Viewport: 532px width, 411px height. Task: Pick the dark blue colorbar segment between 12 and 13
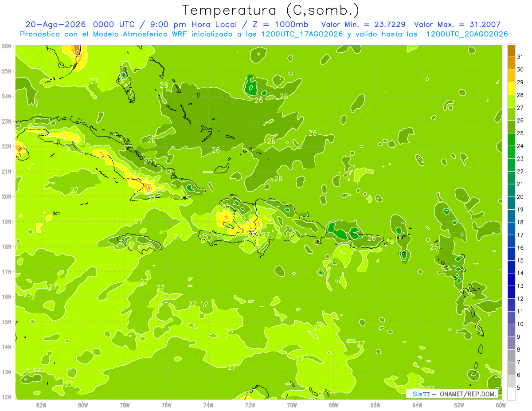tap(511, 292)
